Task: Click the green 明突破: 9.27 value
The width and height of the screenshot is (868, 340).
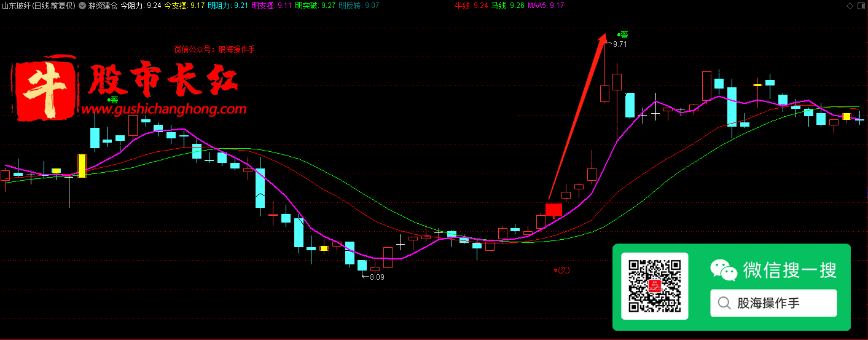Action: 316,6
